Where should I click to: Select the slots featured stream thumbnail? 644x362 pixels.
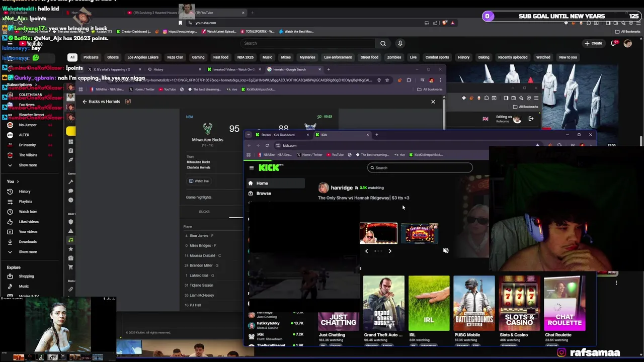click(419, 233)
